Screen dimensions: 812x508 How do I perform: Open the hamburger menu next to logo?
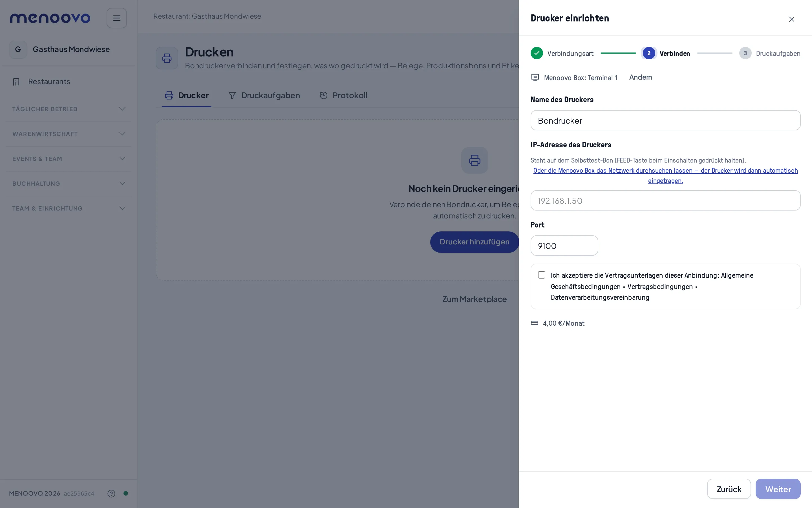(x=116, y=18)
